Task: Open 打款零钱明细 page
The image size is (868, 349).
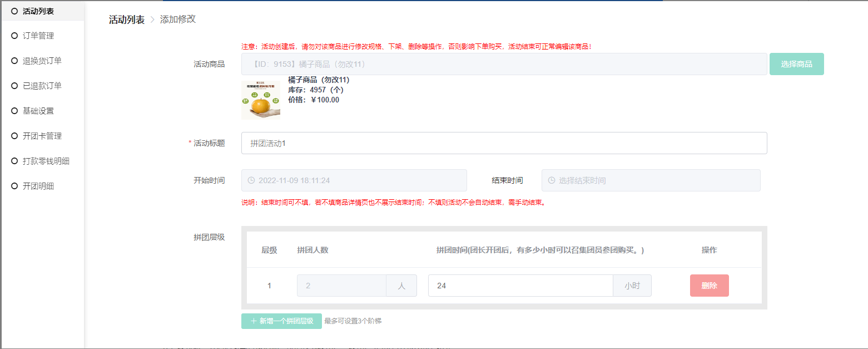Action: [x=46, y=161]
